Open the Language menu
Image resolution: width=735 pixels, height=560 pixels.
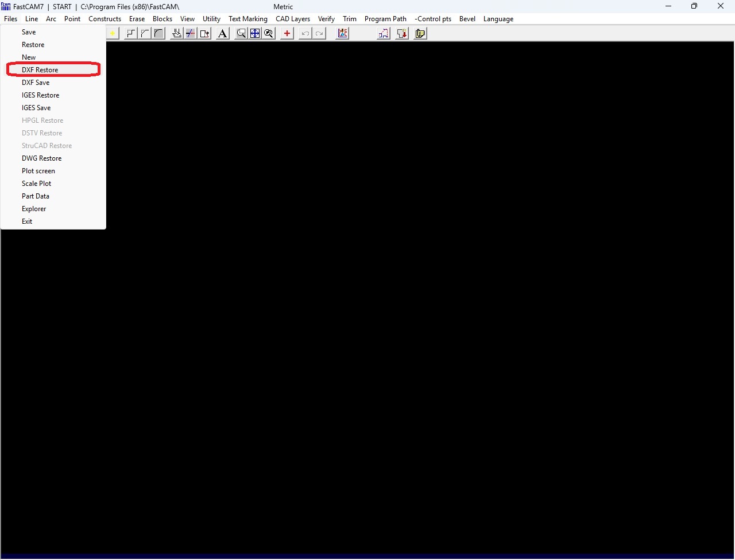[498, 19]
